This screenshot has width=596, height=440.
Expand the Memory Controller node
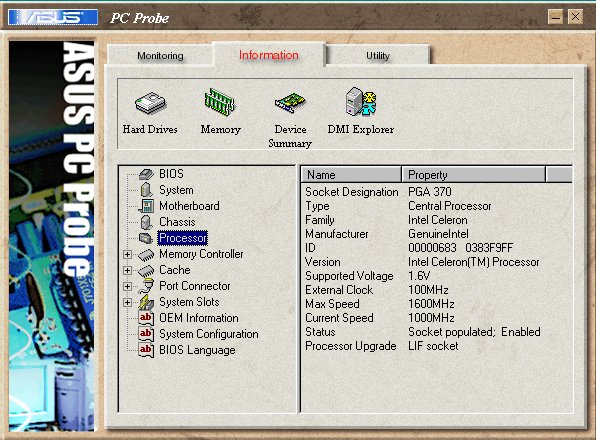(x=127, y=255)
